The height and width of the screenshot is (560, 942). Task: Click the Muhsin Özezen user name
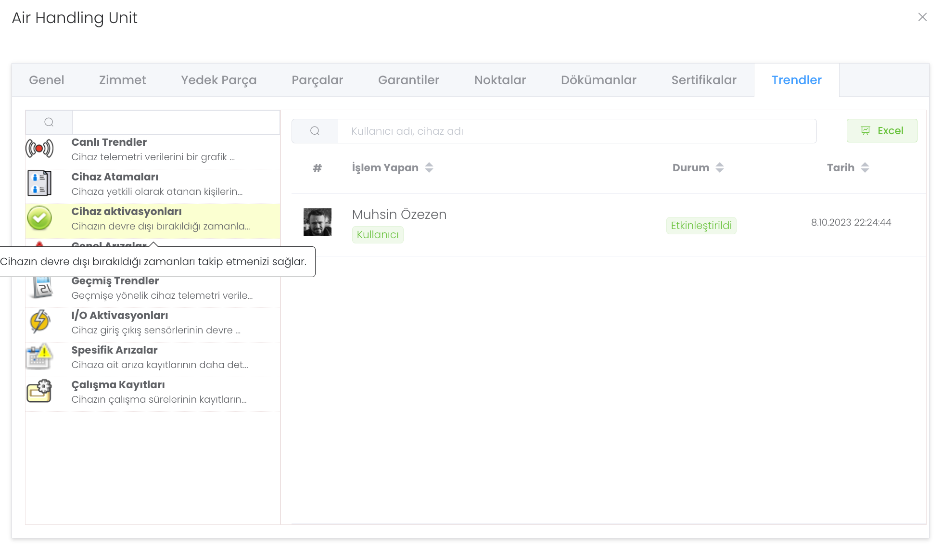(x=399, y=215)
